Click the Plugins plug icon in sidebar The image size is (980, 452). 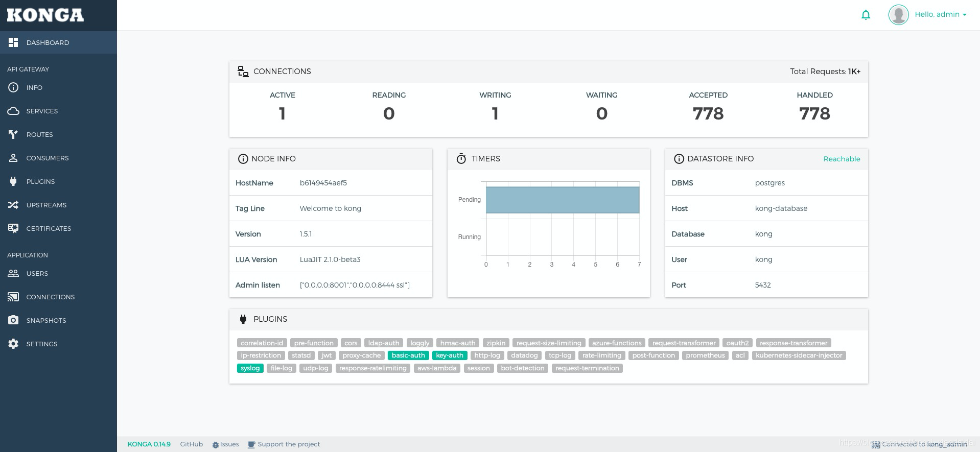coord(13,181)
